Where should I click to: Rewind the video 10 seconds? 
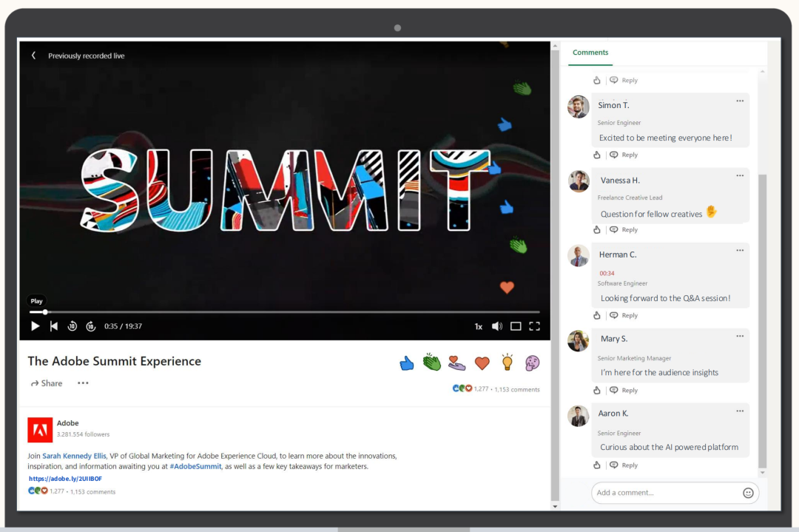[x=73, y=326]
